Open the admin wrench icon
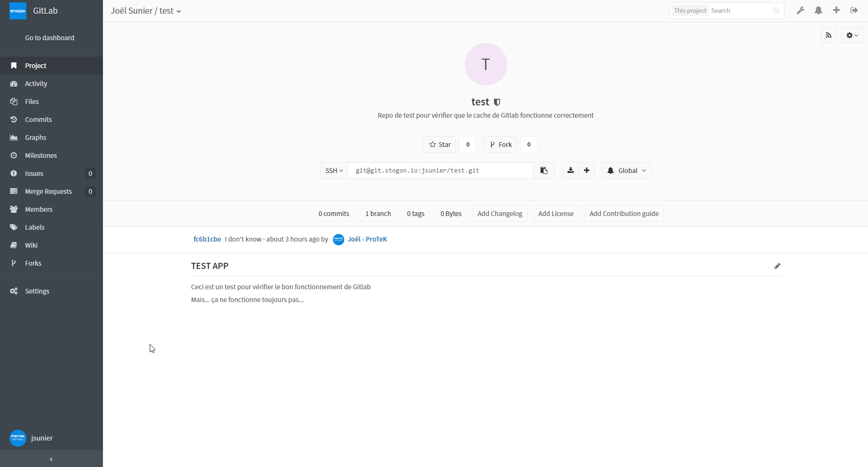The image size is (868, 467). 800,10
